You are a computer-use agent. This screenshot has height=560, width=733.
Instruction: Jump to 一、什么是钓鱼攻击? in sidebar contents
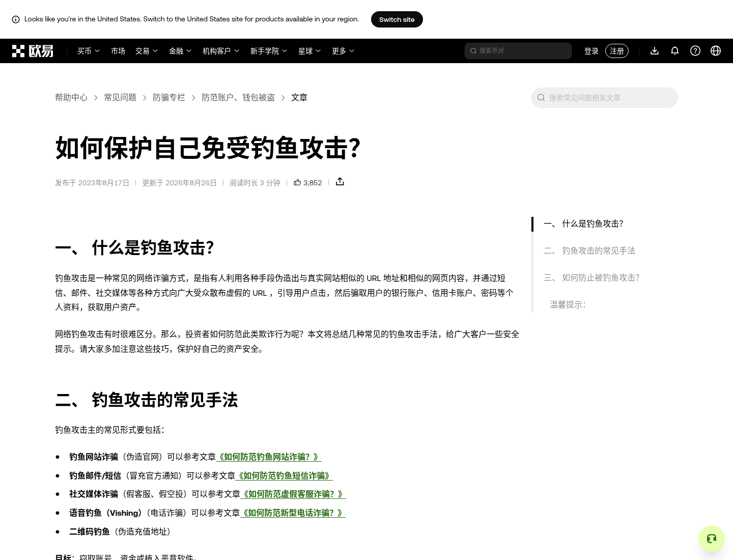coord(583,223)
